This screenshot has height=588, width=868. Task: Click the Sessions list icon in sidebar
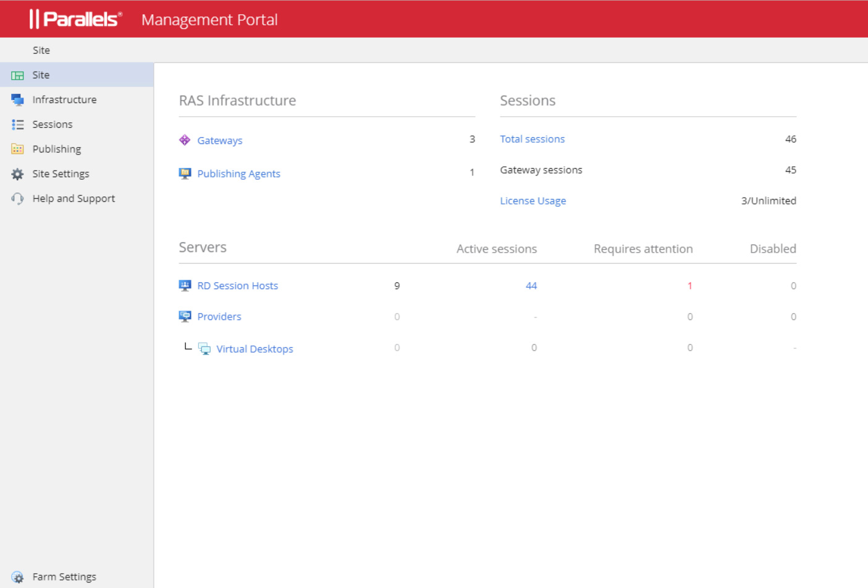pyautogui.click(x=17, y=124)
